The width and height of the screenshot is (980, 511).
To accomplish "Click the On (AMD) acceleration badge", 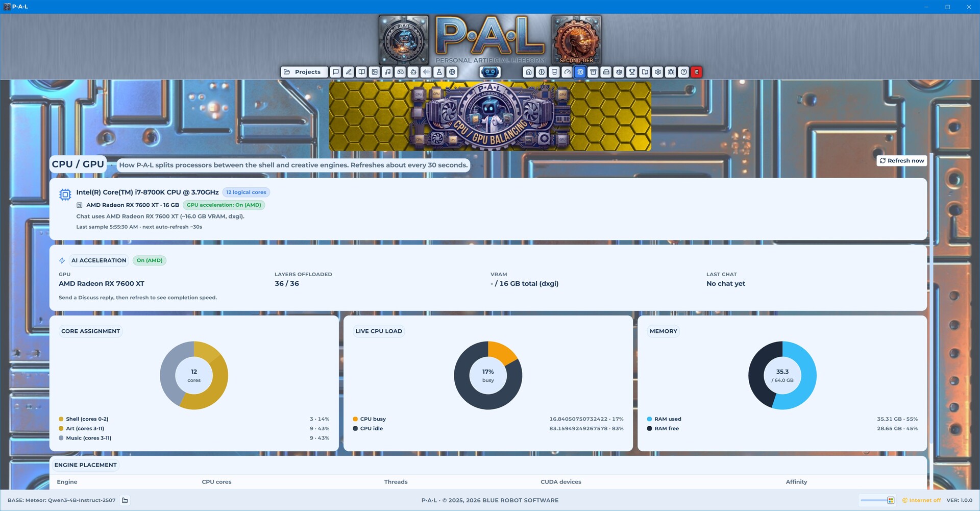I will 150,260.
